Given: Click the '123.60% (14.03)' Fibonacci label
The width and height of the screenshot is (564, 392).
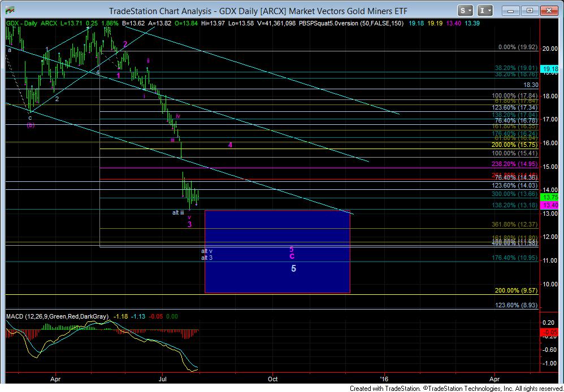Looking at the screenshot, I should coord(515,186).
